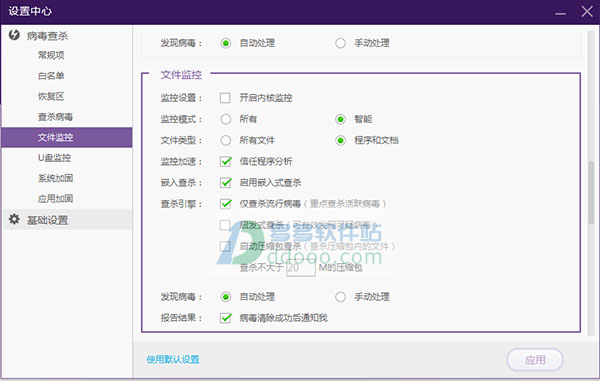Toggle 启用嵌入式查杀 checkbox
The image size is (600, 381).
point(225,182)
